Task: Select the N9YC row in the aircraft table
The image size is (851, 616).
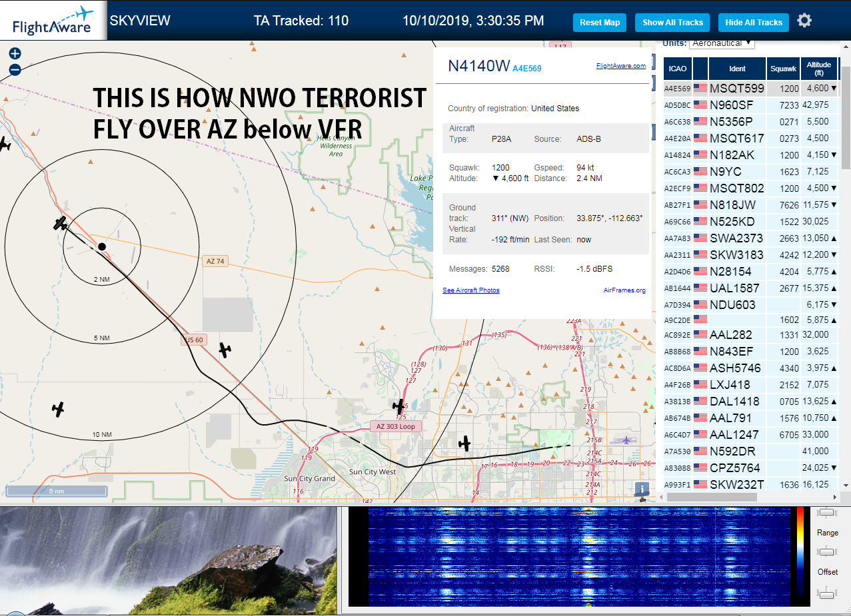Action: (750, 171)
